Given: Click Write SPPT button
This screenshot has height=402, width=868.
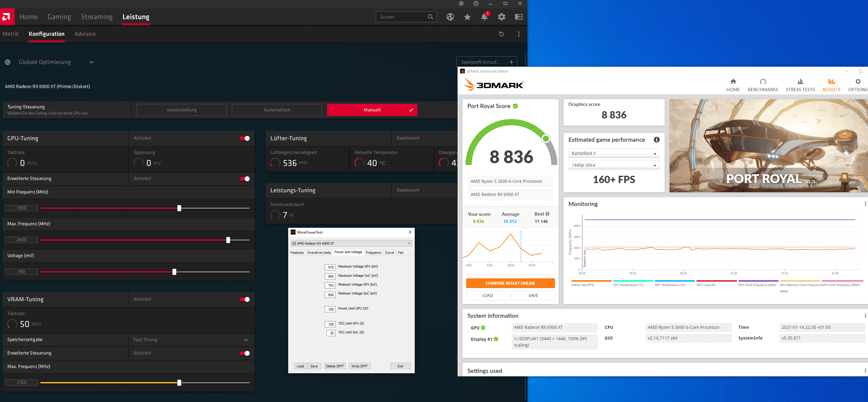Looking at the screenshot, I should coord(360,366).
